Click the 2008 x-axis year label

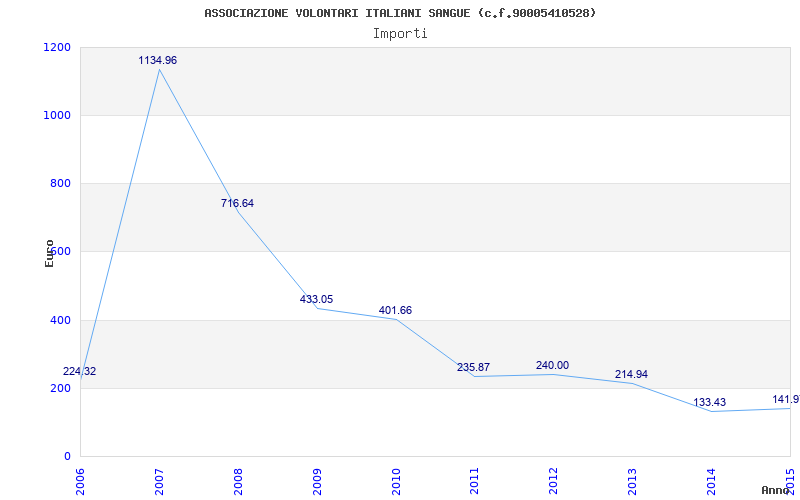click(x=238, y=481)
